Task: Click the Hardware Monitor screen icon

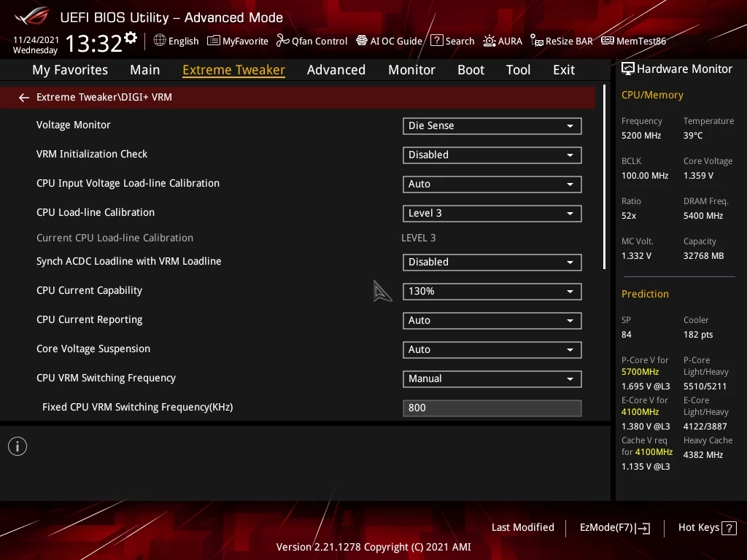Action: [x=628, y=69]
